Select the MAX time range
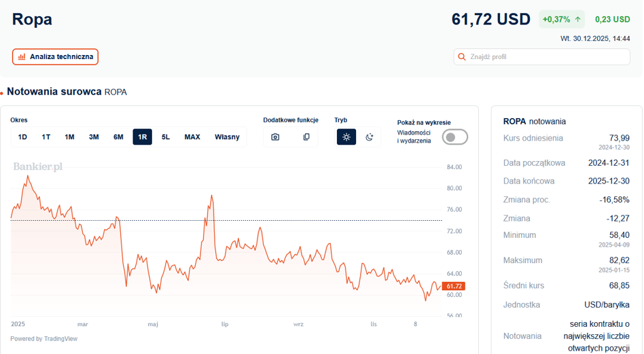Viewport: 644px width, 354px height. pyautogui.click(x=192, y=137)
